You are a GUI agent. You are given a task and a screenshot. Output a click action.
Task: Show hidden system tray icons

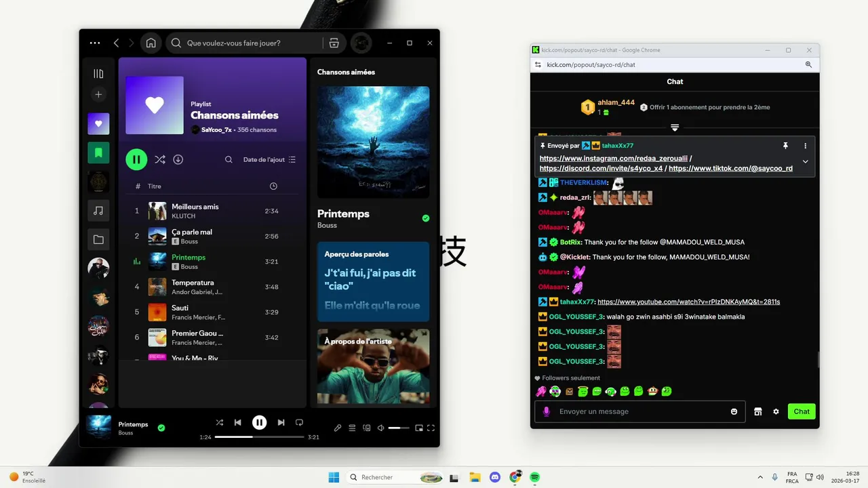click(x=759, y=477)
